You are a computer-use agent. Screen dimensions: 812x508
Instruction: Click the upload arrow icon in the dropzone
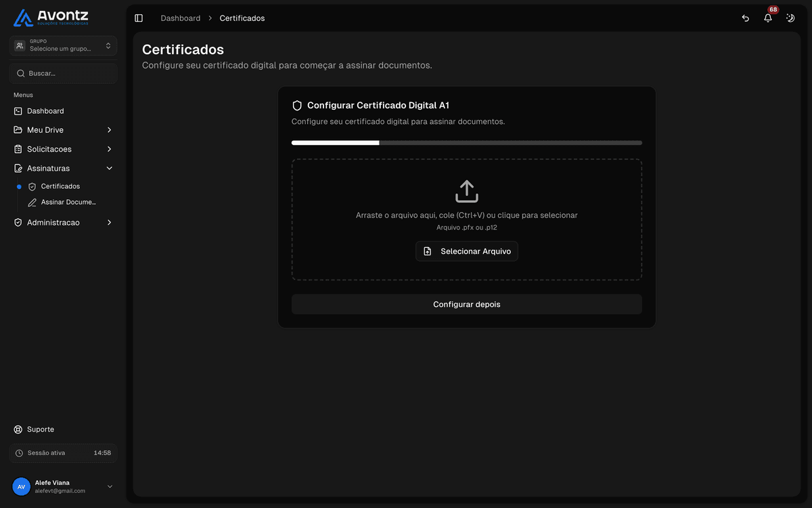466,192
